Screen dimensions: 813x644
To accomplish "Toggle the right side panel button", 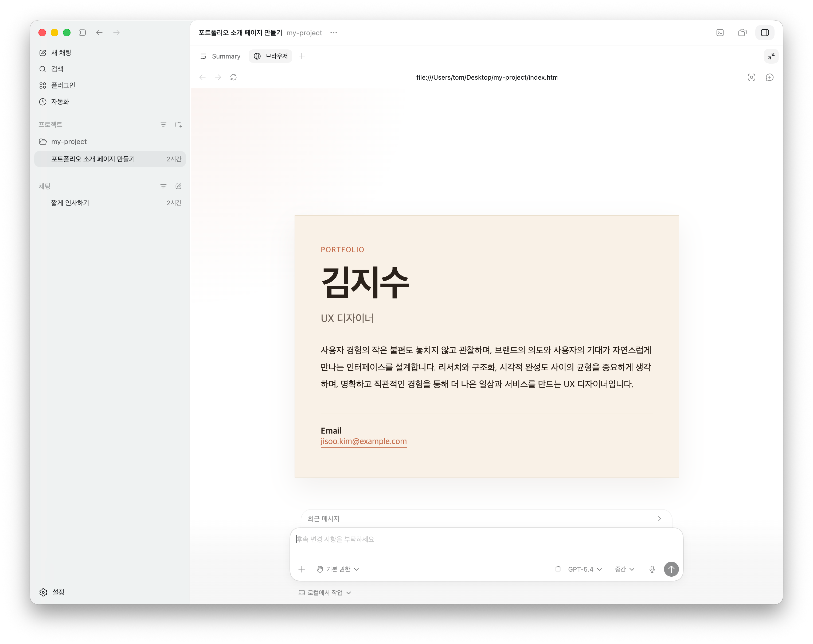I will click(x=765, y=33).
